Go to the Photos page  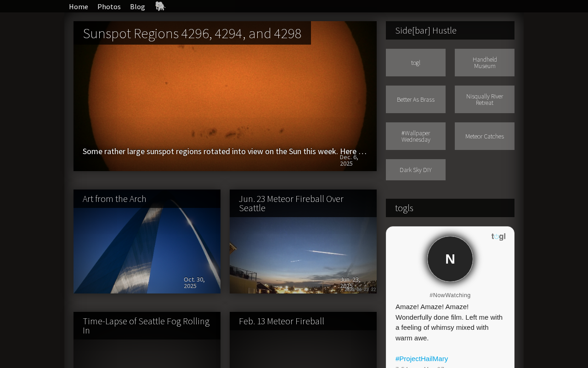tap(109, 6)
